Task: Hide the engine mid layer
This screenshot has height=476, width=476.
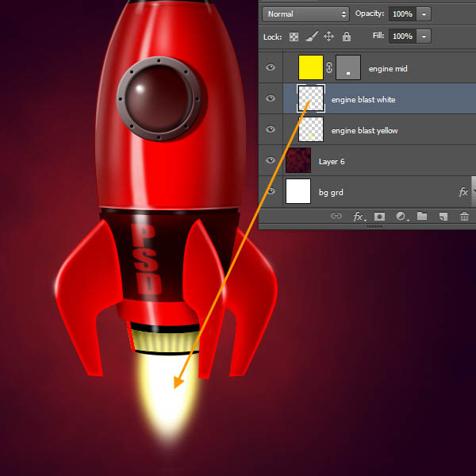Action: coord(271,68)
